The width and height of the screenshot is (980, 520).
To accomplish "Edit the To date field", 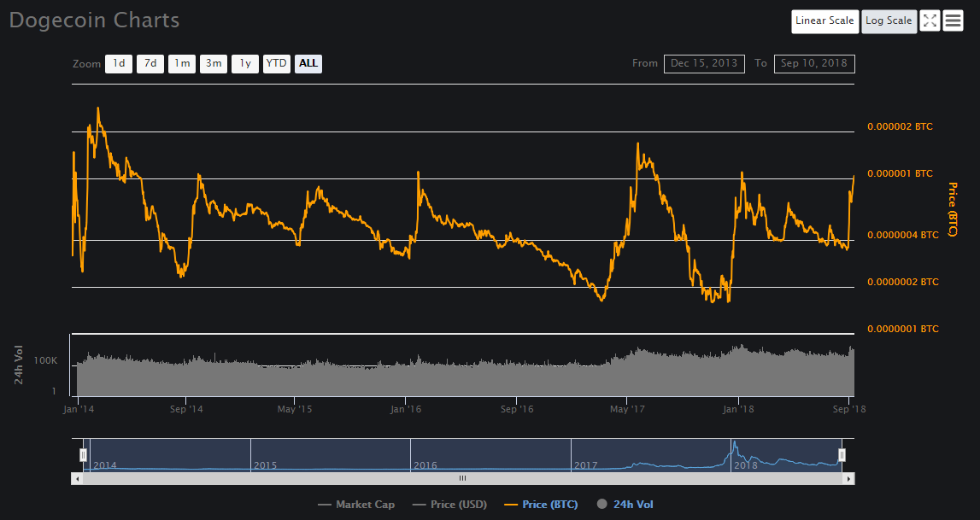I will [814, 64].
